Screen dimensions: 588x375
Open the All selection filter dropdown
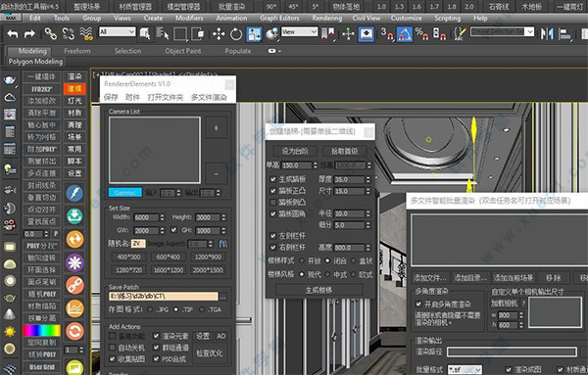click(x=118, y=32)
